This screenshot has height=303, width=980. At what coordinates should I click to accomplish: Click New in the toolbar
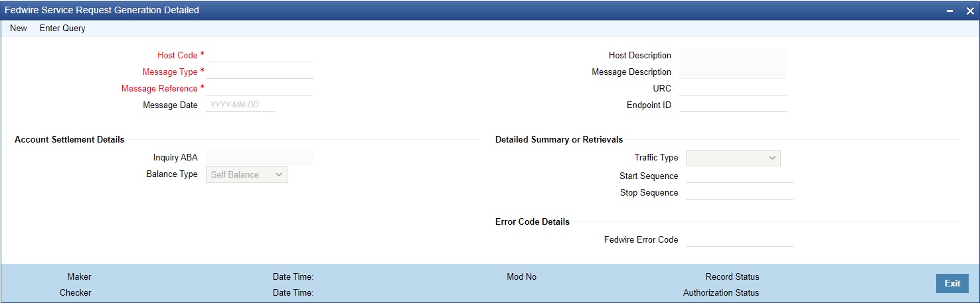[19, 29]
